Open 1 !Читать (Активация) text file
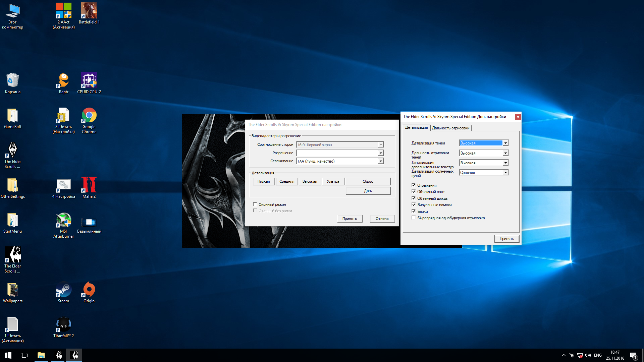The height and width of the screenshot is (362, 644). point(13,330)
